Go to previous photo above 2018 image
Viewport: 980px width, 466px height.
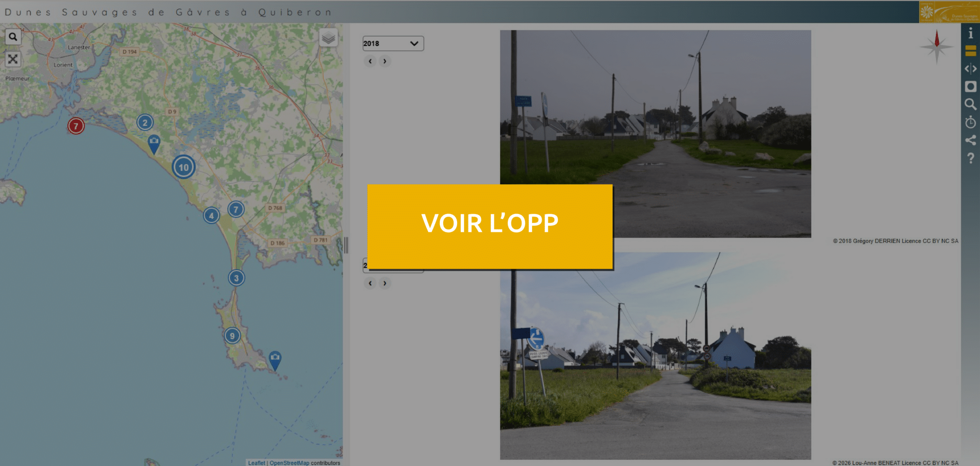click(x=370, y=61)
